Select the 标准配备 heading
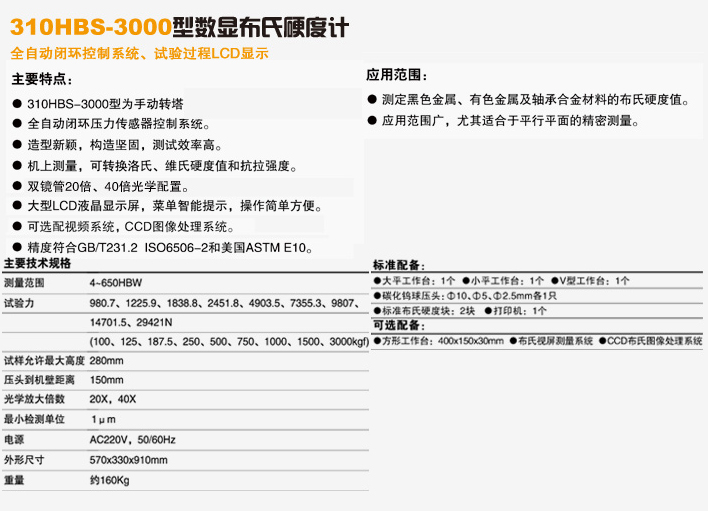Screen dimensions: 708x511 point(398,266)
